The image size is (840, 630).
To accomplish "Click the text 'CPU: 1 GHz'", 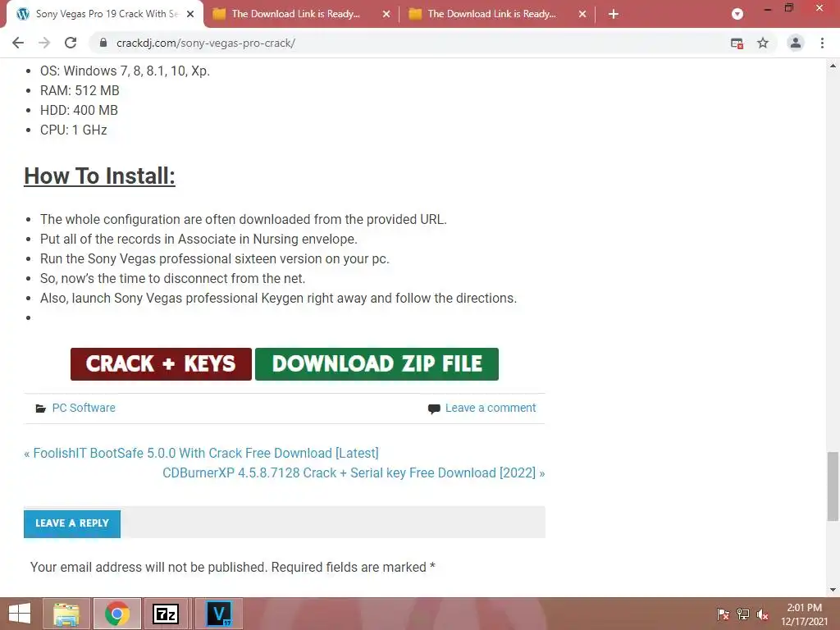I will pos(73,130).
